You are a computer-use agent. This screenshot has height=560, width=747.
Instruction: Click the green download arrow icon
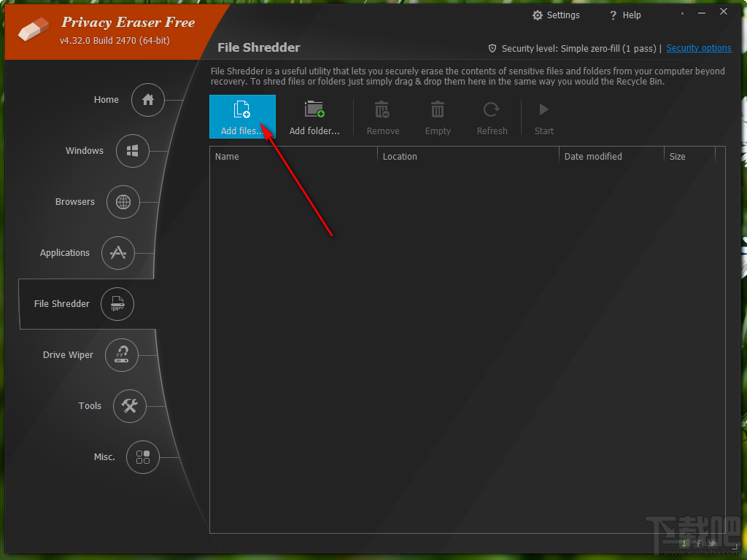684,542
